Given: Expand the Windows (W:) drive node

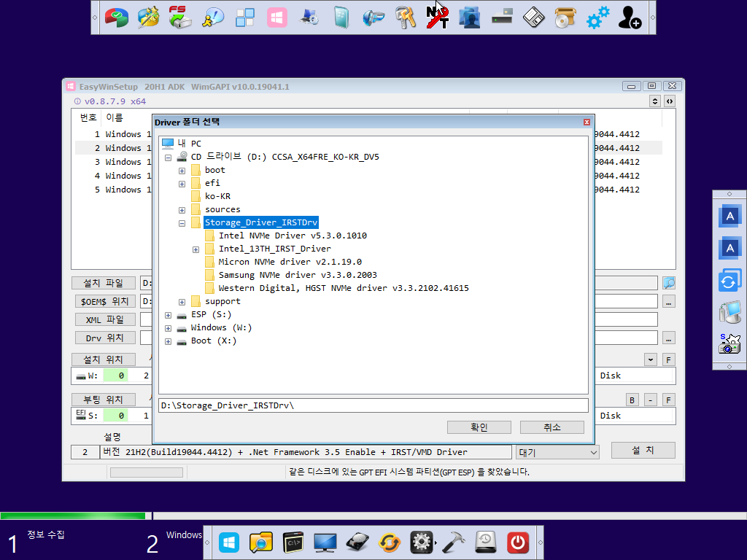Looking at the screenshot, I should pyautogui.click(x=169, y=328).
